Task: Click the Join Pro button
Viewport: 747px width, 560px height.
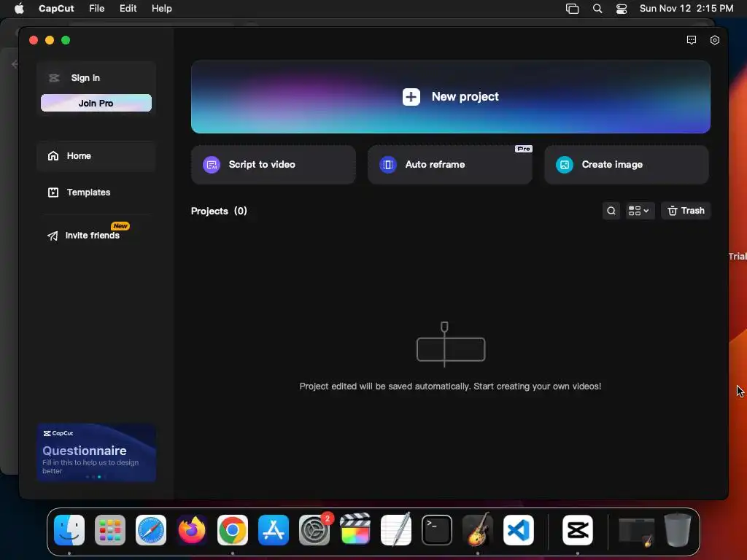Action: [x=96, y=103]
